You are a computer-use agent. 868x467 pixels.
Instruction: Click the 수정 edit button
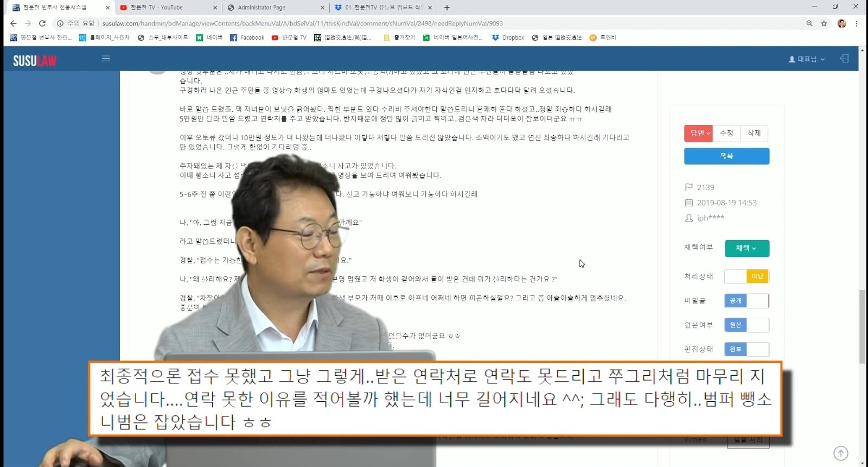tap(726, 133)
